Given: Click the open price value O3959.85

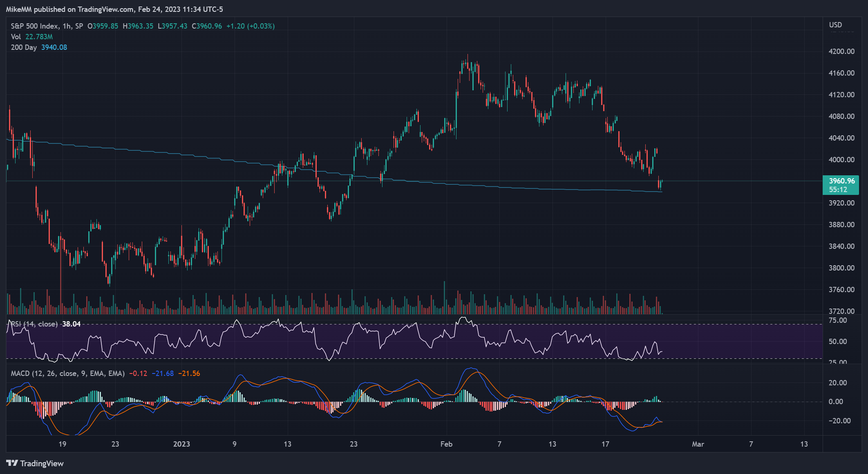Looking at the screenshot, I should [x=103, y=26].
